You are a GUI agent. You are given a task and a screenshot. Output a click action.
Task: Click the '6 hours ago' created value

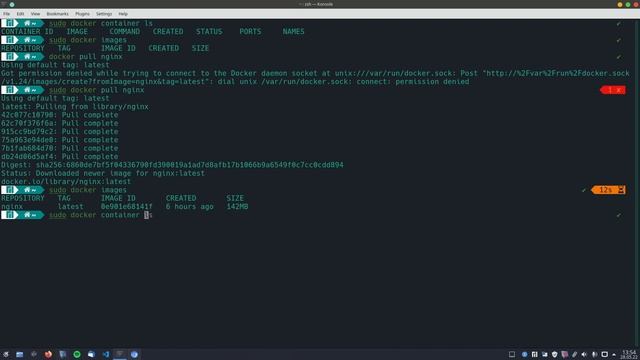click(x=189, y=207)
